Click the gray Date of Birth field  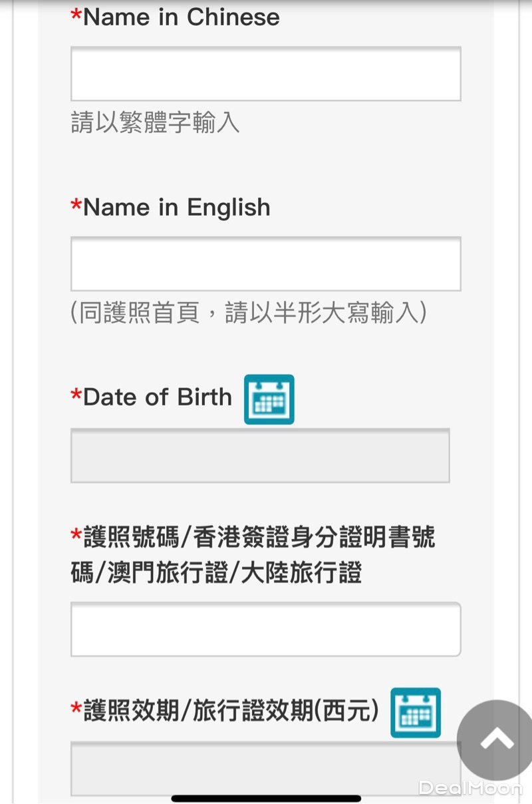[260, 455]
